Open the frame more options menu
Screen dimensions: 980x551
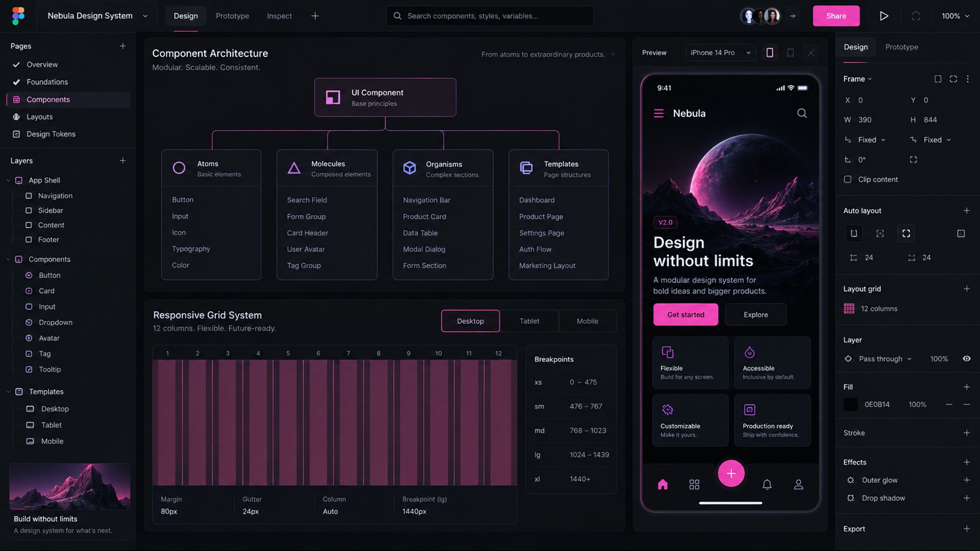click(x=967, y=79)
